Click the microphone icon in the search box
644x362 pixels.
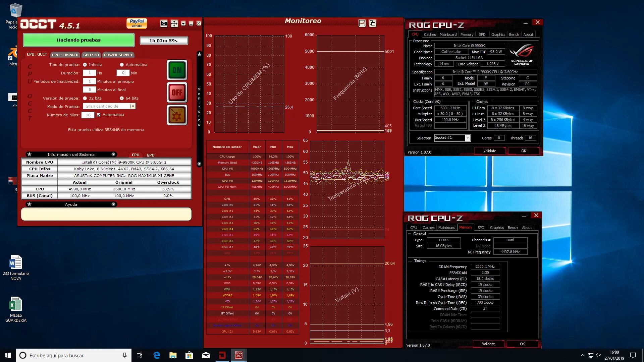click(x=124, y=355)
